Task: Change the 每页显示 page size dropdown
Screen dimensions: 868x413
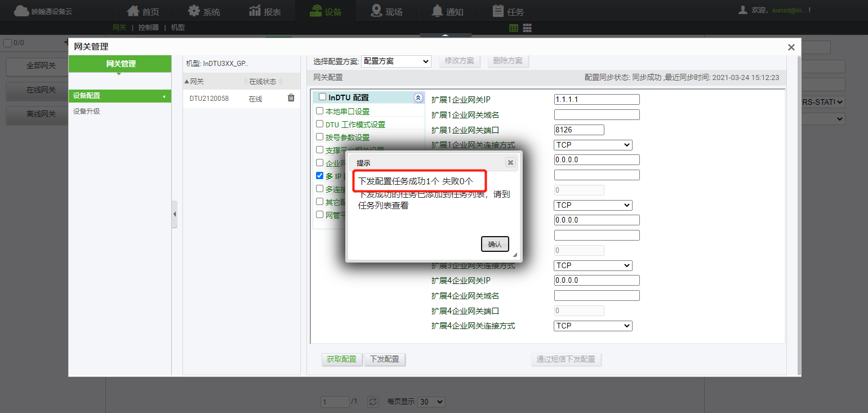Action: [x=431, y=402]
